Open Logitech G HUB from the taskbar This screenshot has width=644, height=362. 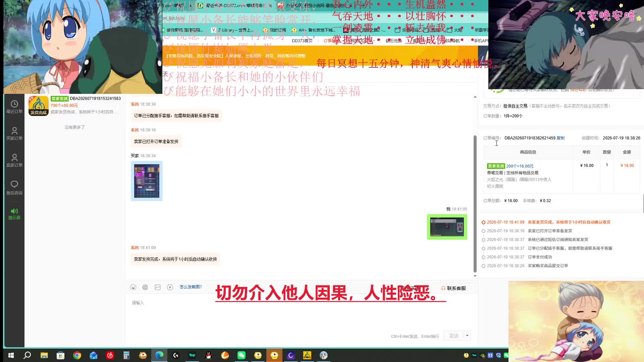[176, 355]
